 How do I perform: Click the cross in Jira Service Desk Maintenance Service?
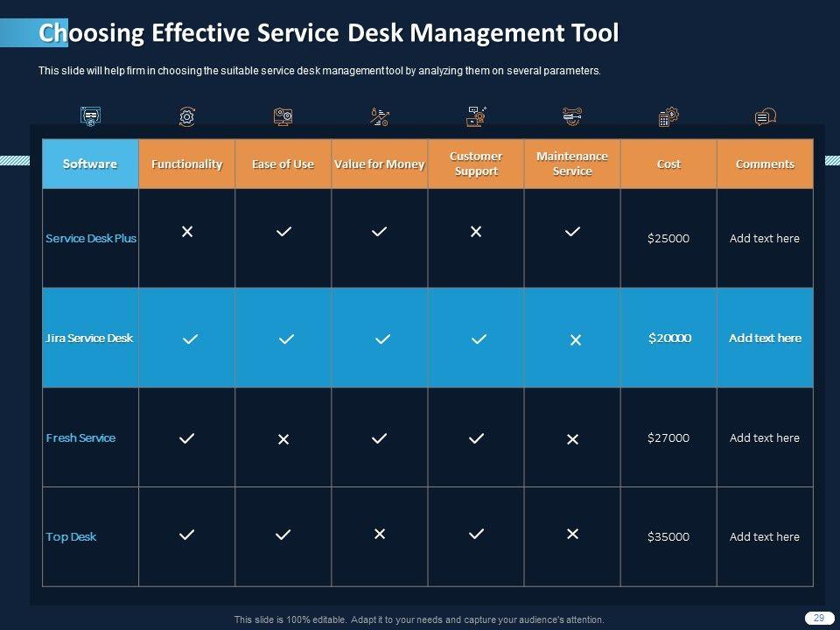tap(576, 339)
